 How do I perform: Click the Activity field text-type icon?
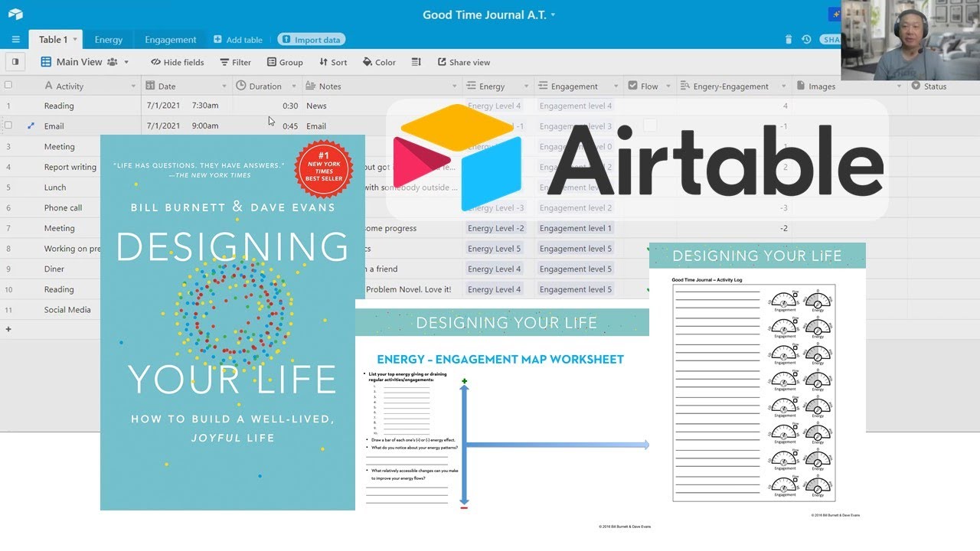[49, 86]
